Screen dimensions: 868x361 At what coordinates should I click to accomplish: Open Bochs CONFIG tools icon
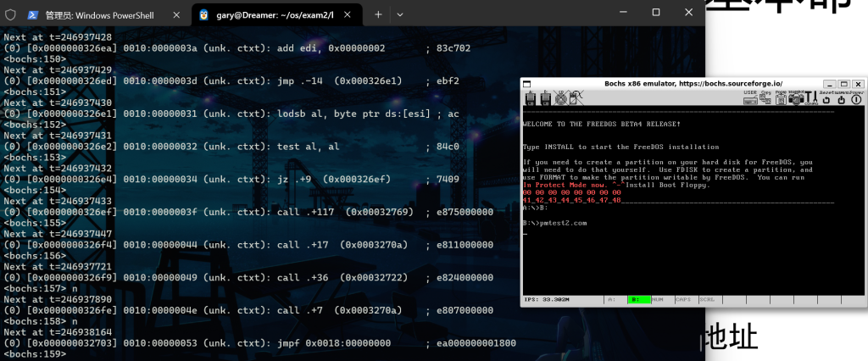coord(810,98)
